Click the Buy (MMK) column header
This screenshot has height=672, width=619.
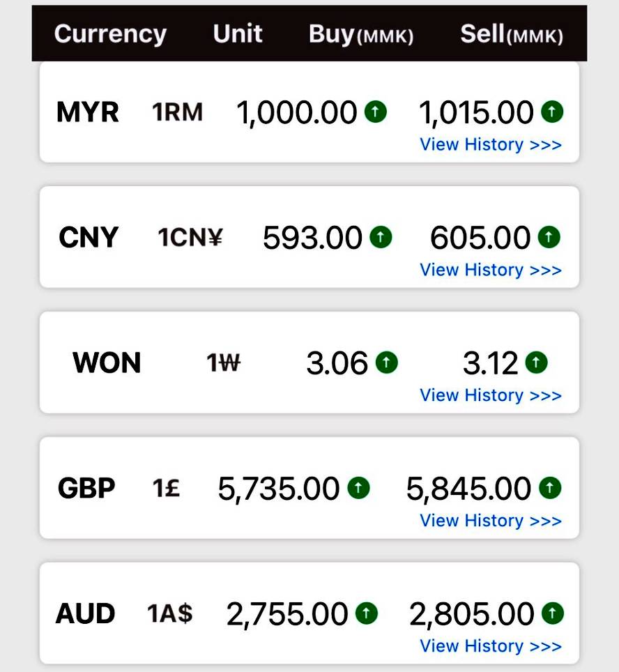point(361,35)
